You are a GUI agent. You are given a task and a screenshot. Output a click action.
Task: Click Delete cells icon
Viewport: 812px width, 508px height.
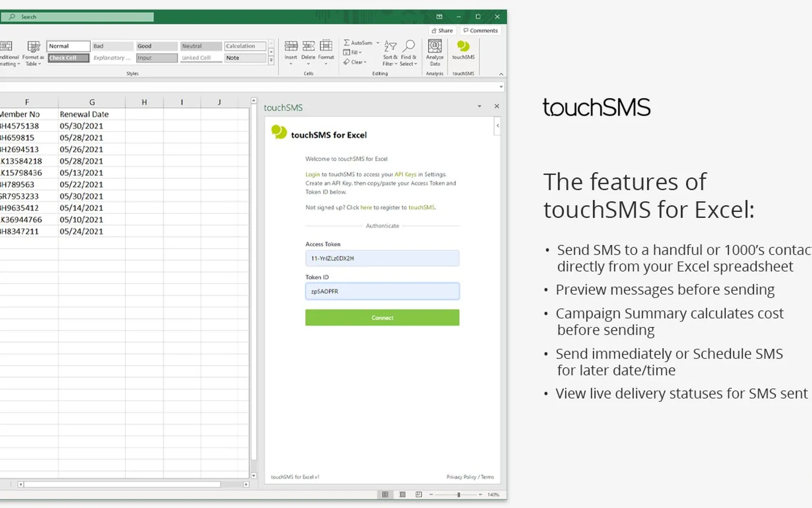pyautogui.click(x=308, y=52)
